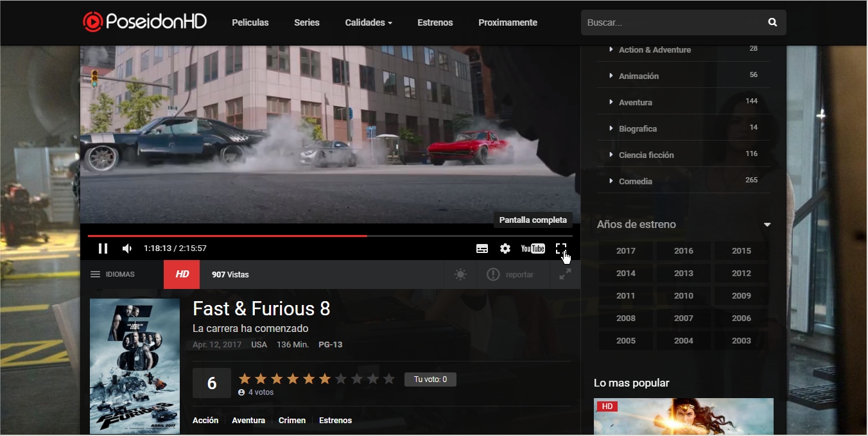Click the search magnifier icon

[772, 22]
